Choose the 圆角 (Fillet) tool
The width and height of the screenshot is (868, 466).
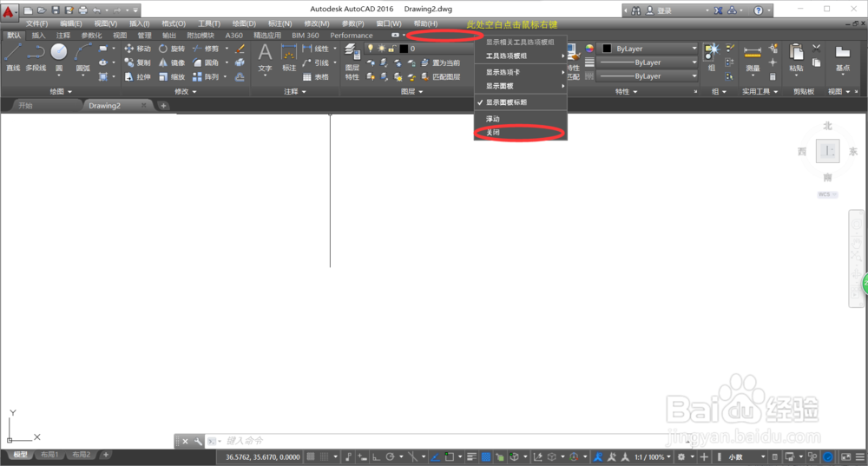[206, 62]
